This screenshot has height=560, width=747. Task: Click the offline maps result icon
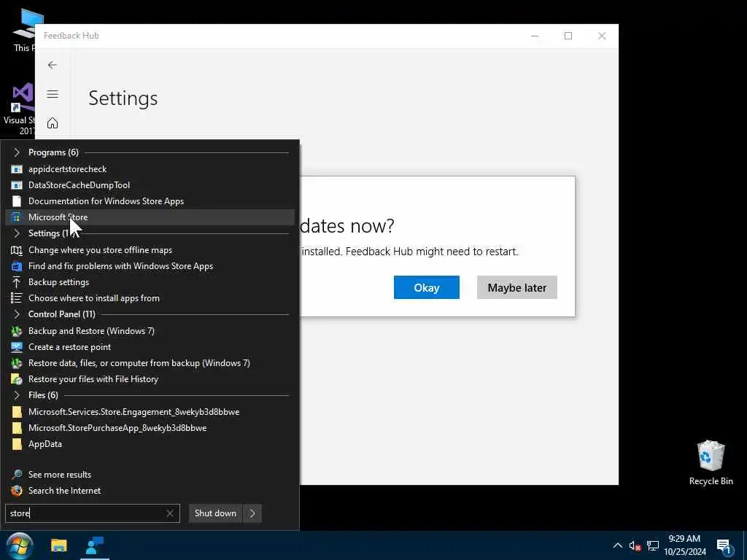point(17,250)
